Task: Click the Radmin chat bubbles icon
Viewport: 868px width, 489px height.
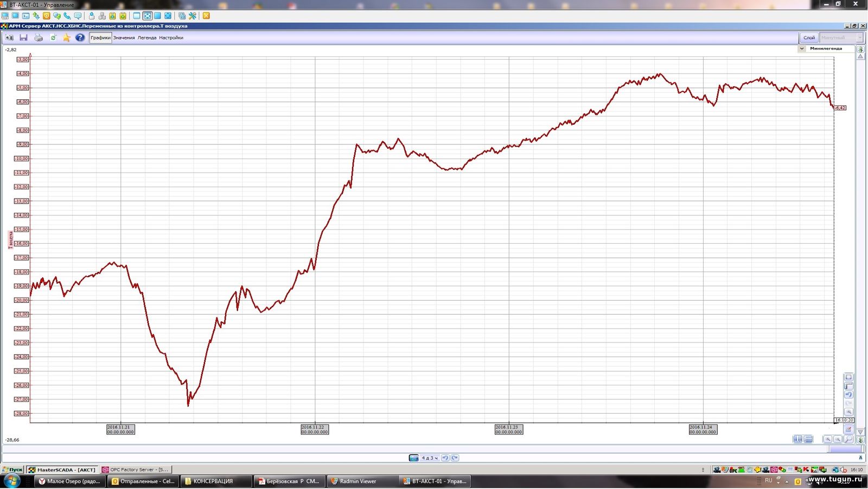Action: 57,16
